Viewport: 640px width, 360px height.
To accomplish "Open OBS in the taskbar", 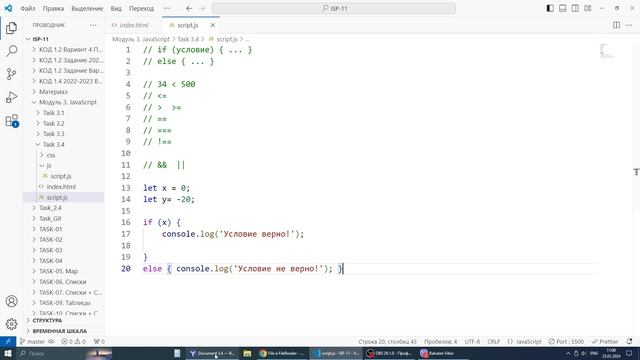I will 389,353.
